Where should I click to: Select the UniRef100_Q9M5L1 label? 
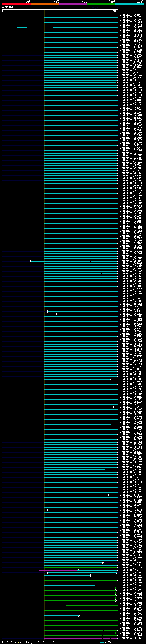click(x=131, y=30)
